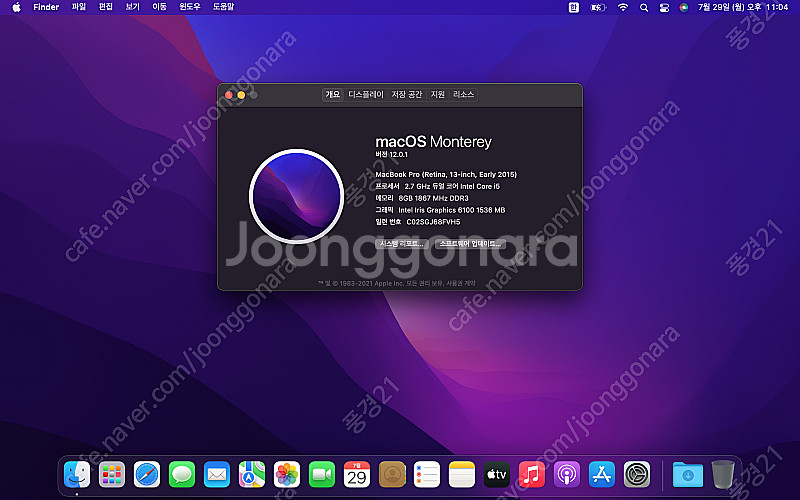Launch Podcasts from the Dock
The height and width of the screenshot is (500, 800).
(567, 474)
